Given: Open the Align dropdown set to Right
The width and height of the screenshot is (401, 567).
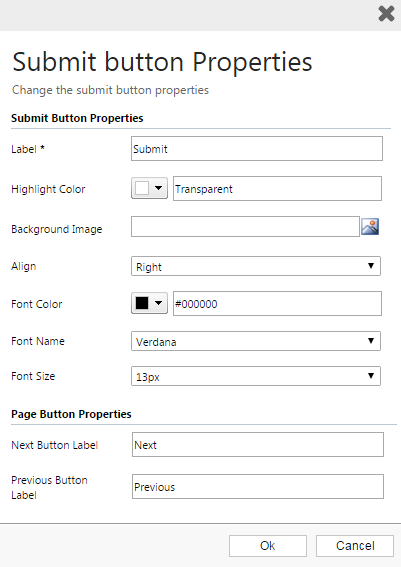Looking at the screenshot, I should click(x=256, y=266).
